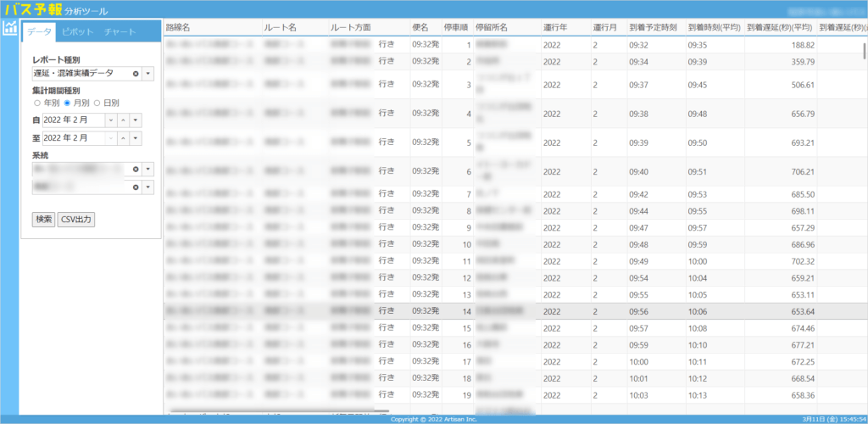
Task: Open the 至 date picker dropdown
Action: (136, 138)
